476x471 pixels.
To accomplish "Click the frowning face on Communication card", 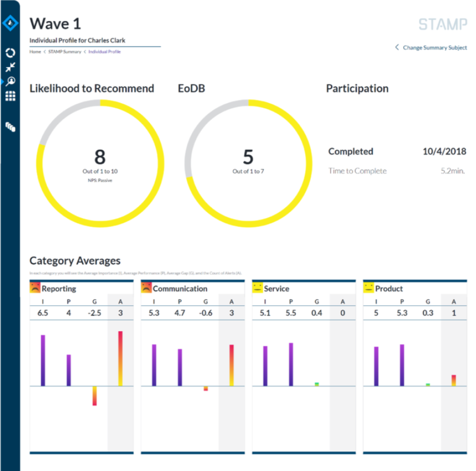I will click(x=146, y=288).
